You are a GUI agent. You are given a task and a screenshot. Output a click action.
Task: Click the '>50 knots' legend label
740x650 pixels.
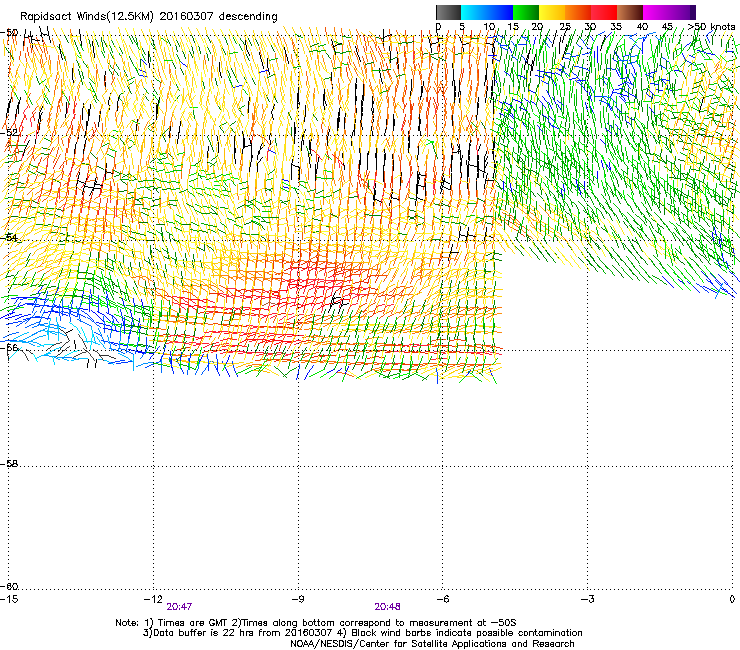(711, 26)
